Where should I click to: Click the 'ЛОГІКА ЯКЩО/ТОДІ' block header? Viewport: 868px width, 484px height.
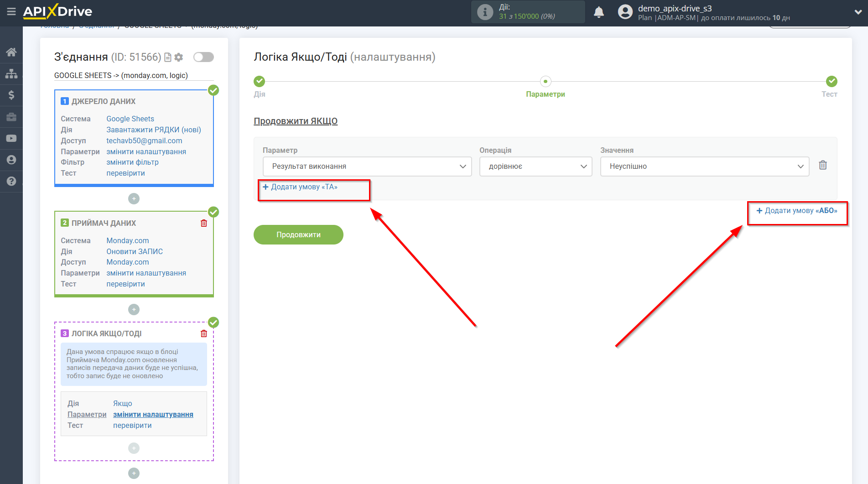[106, 333]
